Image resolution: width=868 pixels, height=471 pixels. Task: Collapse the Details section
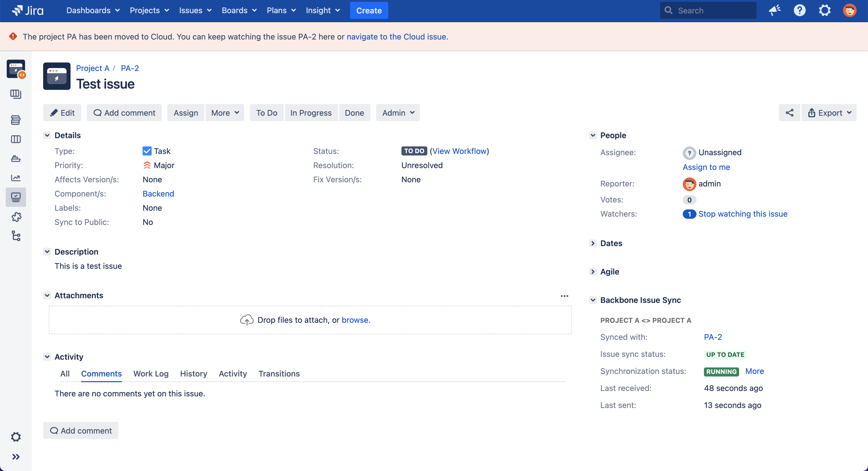pos(47,135)
